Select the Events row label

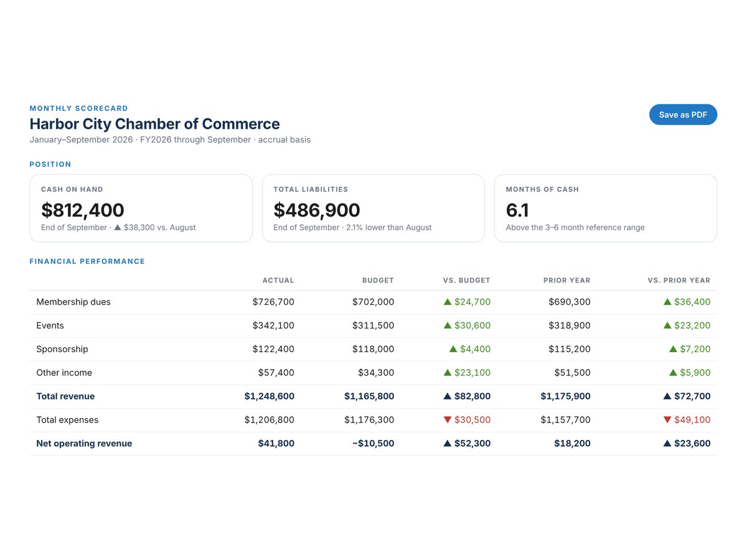[x=50, y=325]
